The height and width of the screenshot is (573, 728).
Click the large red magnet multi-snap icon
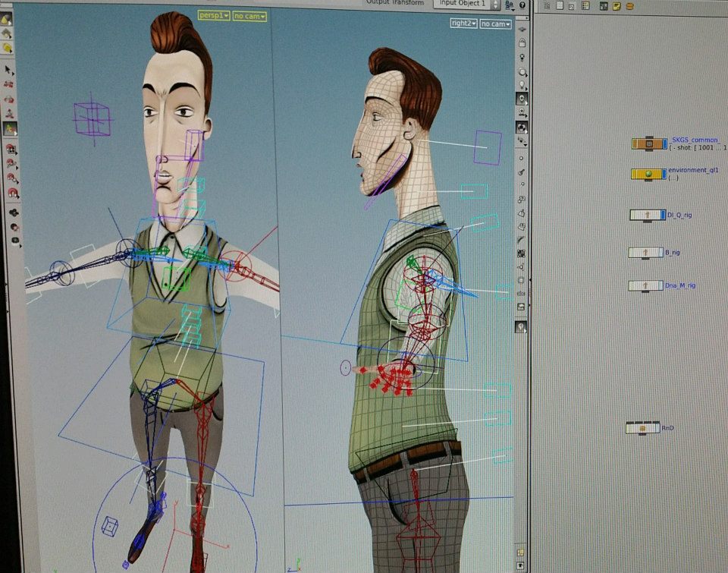(x=13, y=192)
